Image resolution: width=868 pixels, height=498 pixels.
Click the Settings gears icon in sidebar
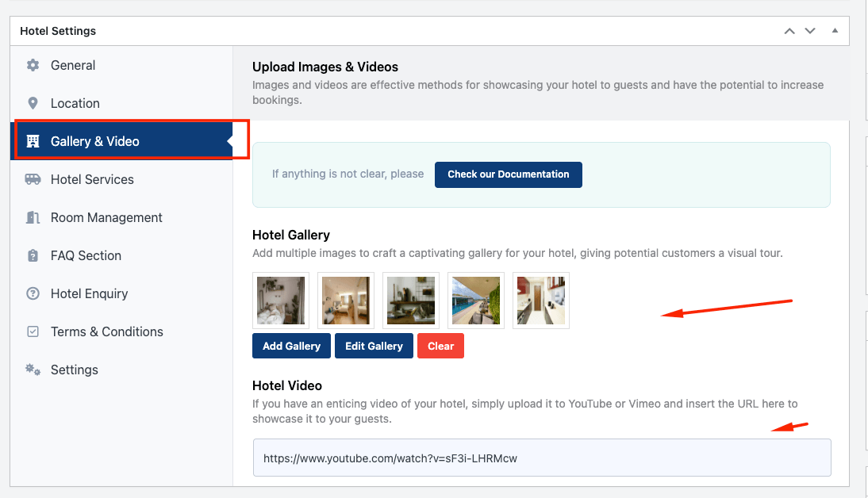33,370
